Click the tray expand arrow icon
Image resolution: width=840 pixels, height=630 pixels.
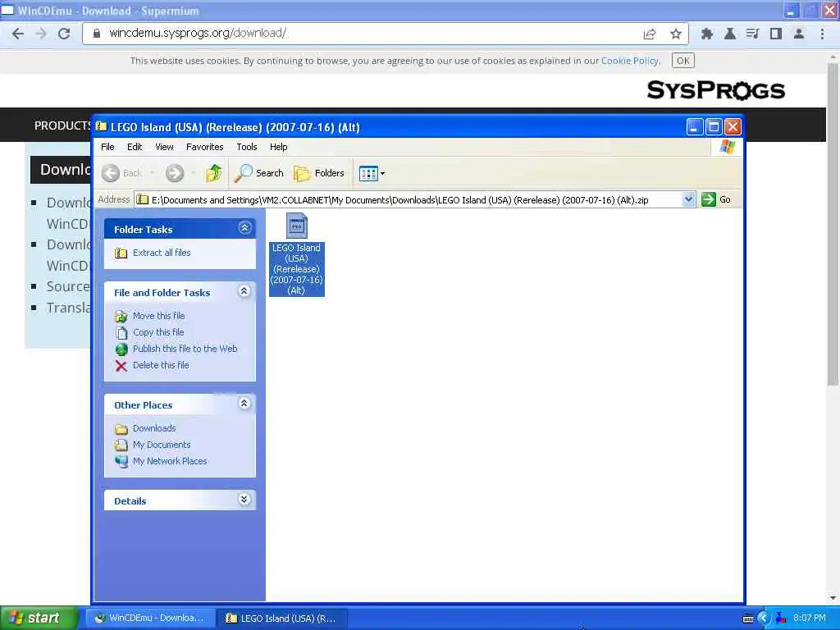[x=764, y=619]
